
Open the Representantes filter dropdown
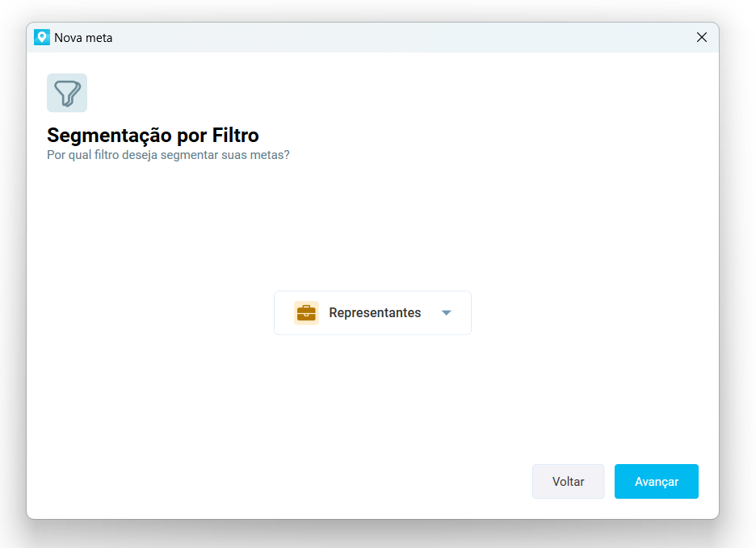[x=372, y=313]
